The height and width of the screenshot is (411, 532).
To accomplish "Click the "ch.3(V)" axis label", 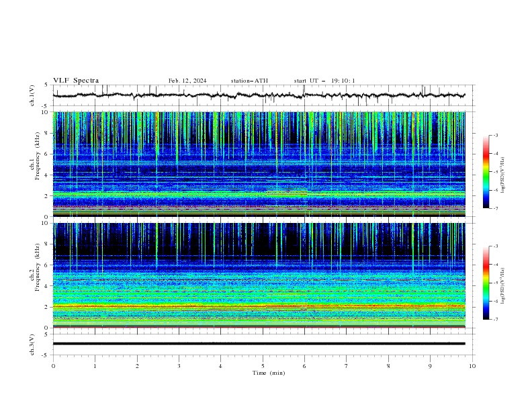I will click(32, 345).
